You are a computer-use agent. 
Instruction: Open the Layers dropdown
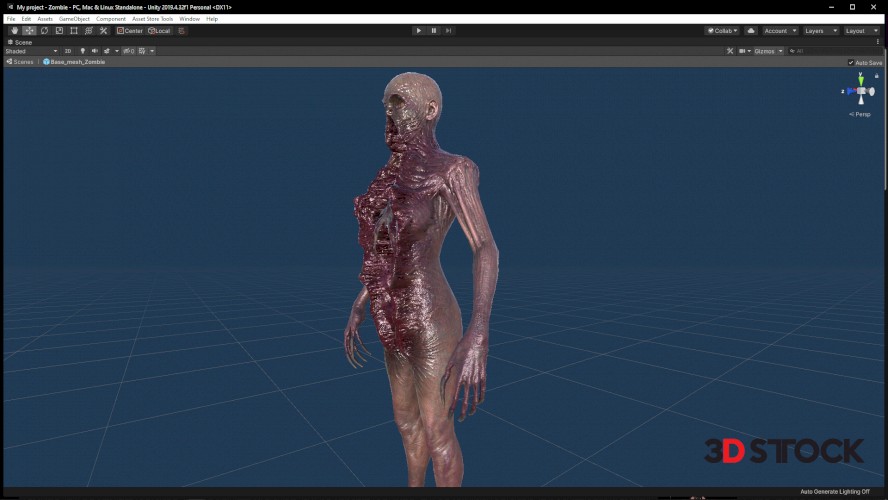click(821, 31)
